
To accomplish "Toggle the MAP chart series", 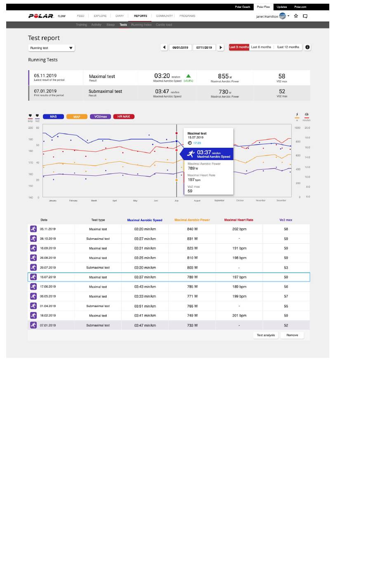I will coord(77,116).
